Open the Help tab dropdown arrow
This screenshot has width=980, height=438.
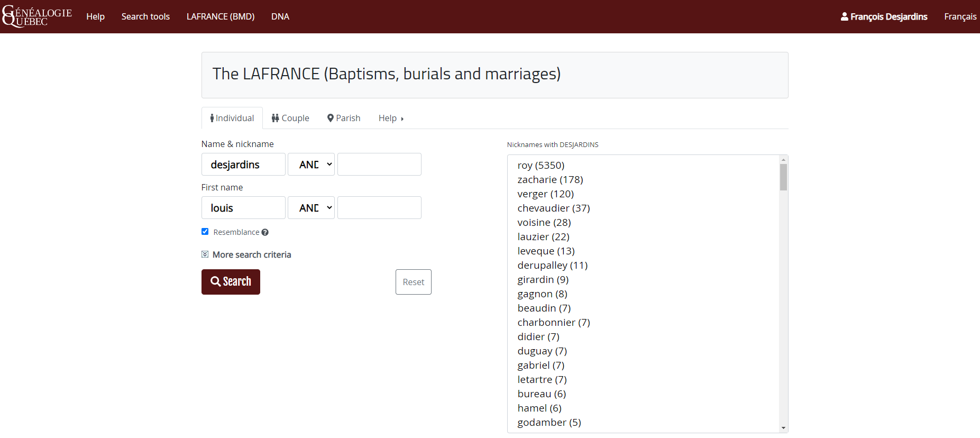[402, 119]
